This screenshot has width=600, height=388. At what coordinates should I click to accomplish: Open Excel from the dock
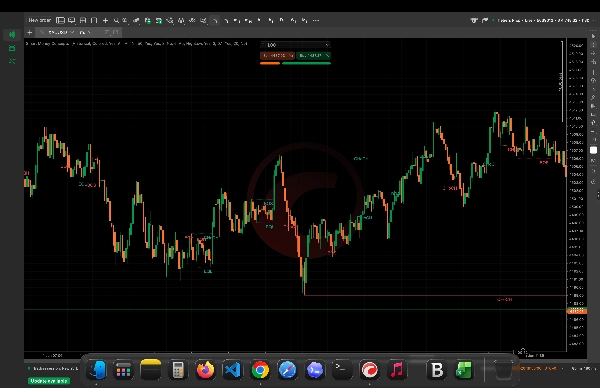coord(463,370)
